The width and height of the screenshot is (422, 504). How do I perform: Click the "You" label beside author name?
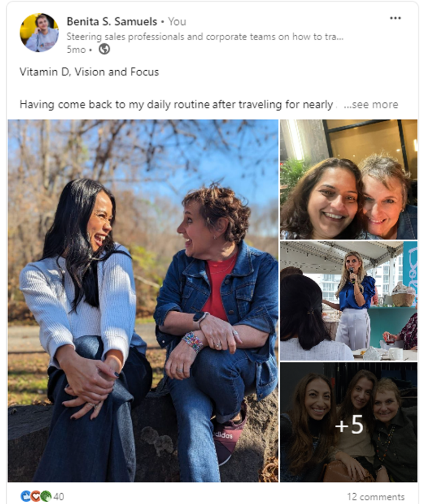(x=177, y=21)
